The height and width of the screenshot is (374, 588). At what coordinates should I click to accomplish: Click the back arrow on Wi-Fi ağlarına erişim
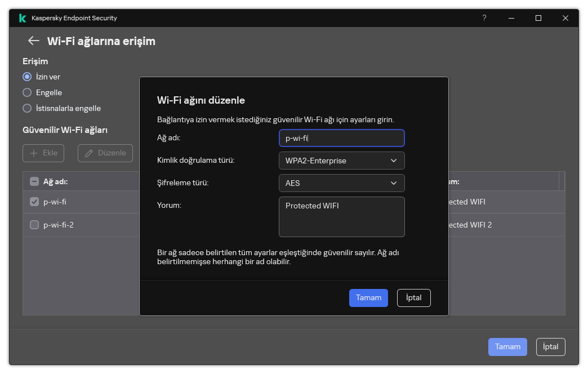pyautogui.click(x=33, y=41)
